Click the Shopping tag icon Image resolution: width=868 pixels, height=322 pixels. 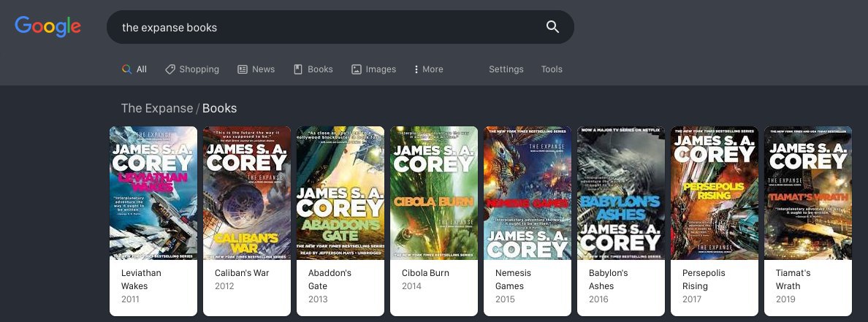click(x=170, y=69)
